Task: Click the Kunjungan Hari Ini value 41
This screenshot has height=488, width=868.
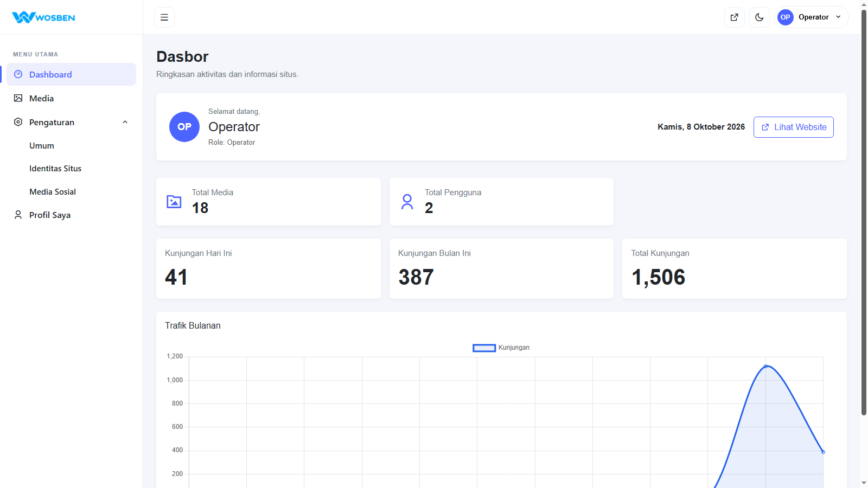Action: click(x=176, y=277)
